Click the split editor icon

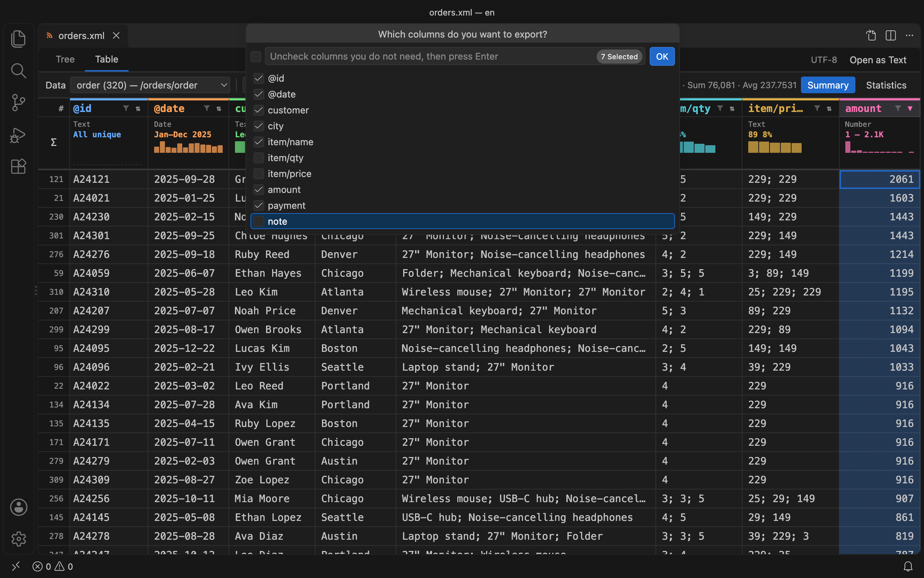(890, 35)
